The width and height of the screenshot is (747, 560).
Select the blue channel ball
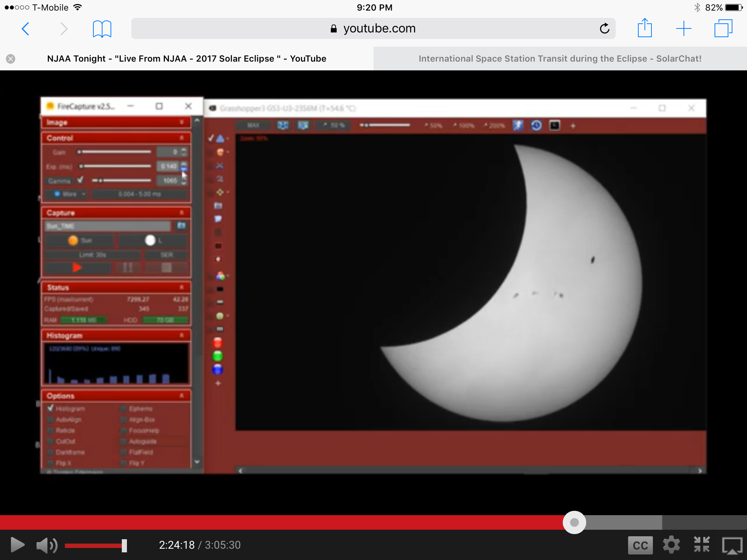pos(217,369)
